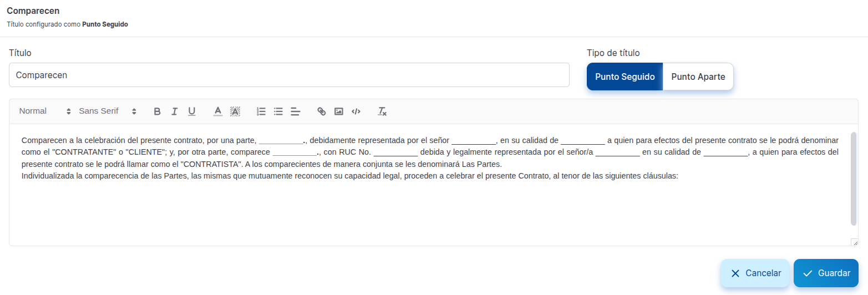This screenshot has width=868, height=295.
Task: Open the text color picker
Action: tap(218, 111)
